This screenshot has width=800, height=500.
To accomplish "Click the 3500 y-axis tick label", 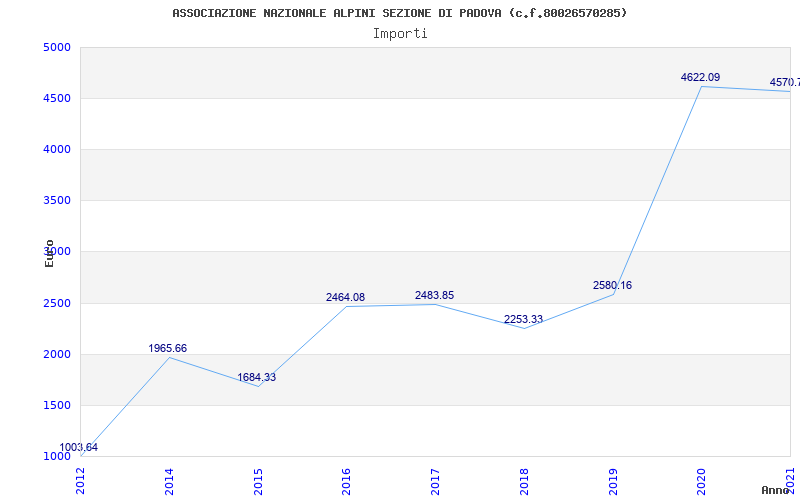I will 56,201.
